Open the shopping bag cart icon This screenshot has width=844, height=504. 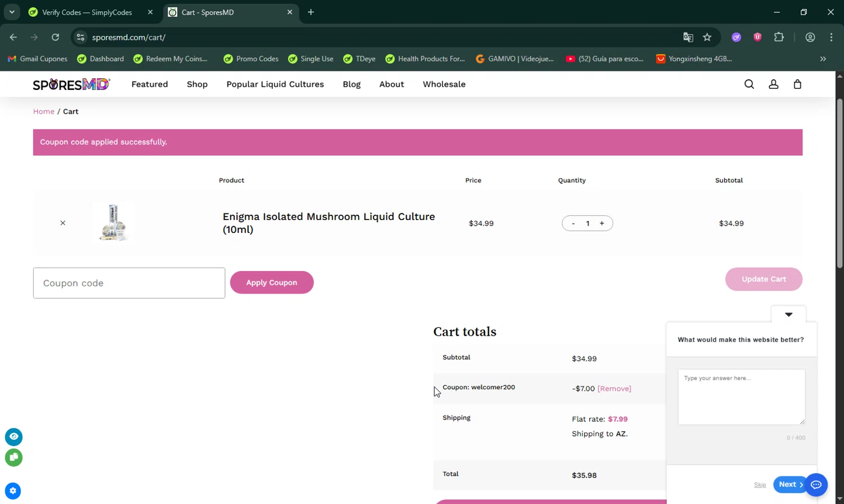pos(797,84)
